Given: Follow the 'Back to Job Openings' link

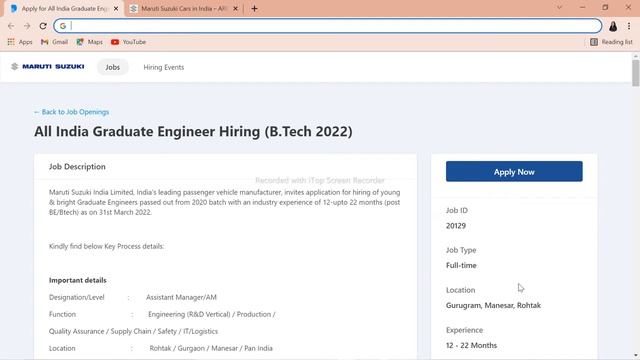Looking at the screenshot, I should [x=71, y=112].
